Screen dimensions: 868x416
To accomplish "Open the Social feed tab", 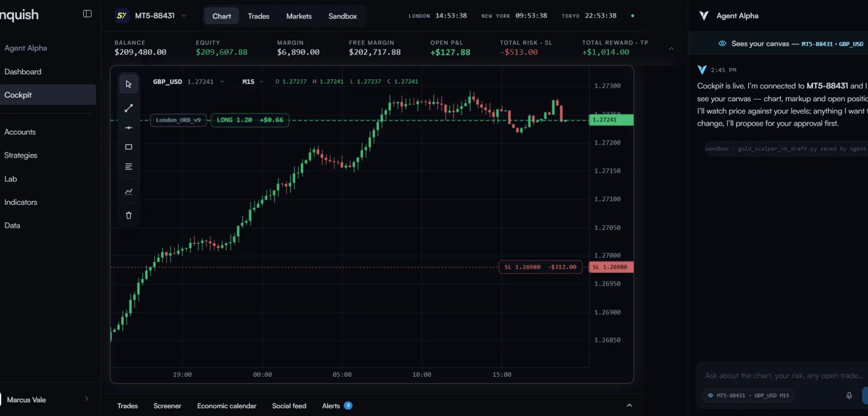I will [x=289, y=406].
